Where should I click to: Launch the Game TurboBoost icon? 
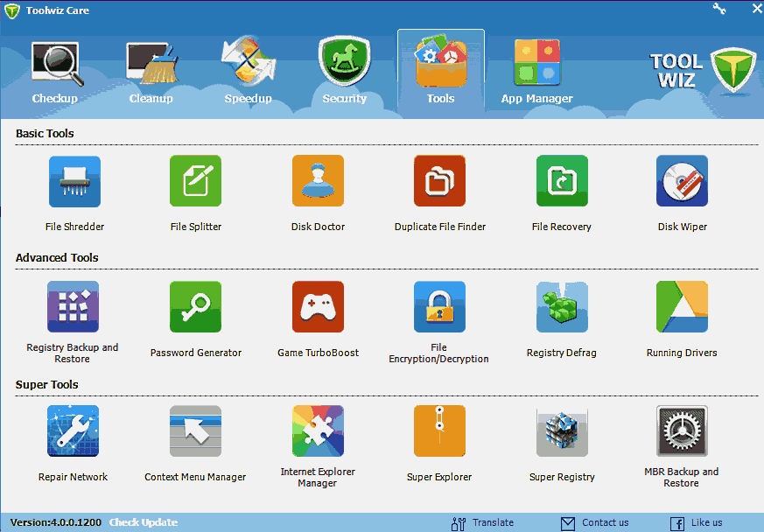coord(318,307)
